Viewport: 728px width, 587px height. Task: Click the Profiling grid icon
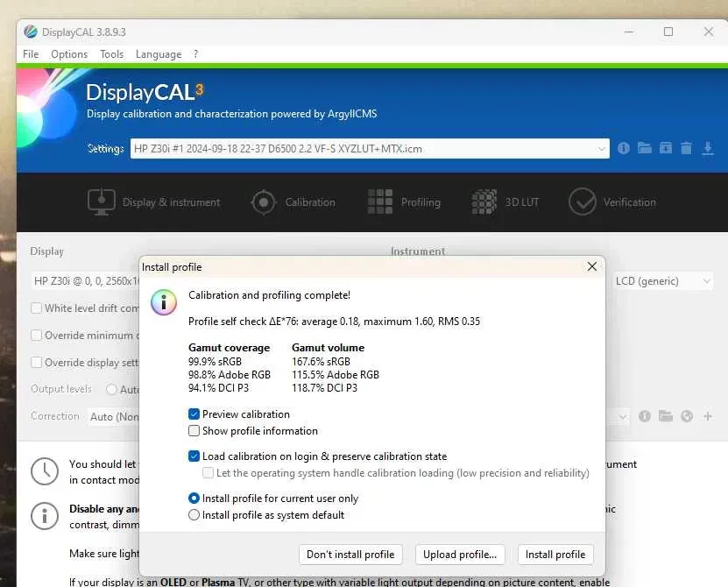tap(380, 202)
